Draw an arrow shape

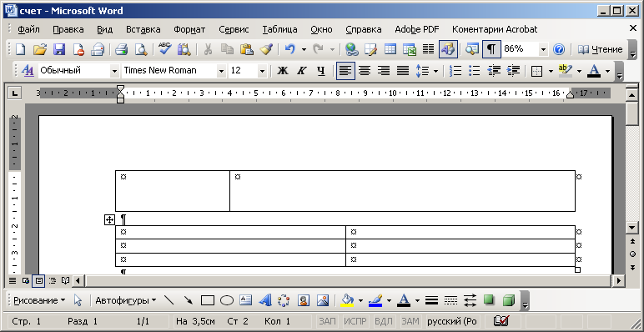pos(188,301)
